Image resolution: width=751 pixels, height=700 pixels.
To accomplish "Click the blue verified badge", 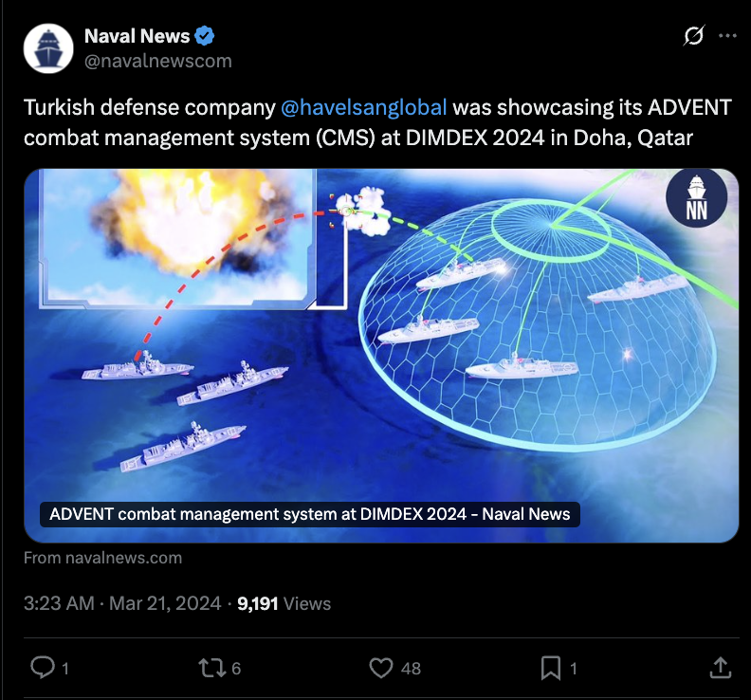I will coord(205,36).
